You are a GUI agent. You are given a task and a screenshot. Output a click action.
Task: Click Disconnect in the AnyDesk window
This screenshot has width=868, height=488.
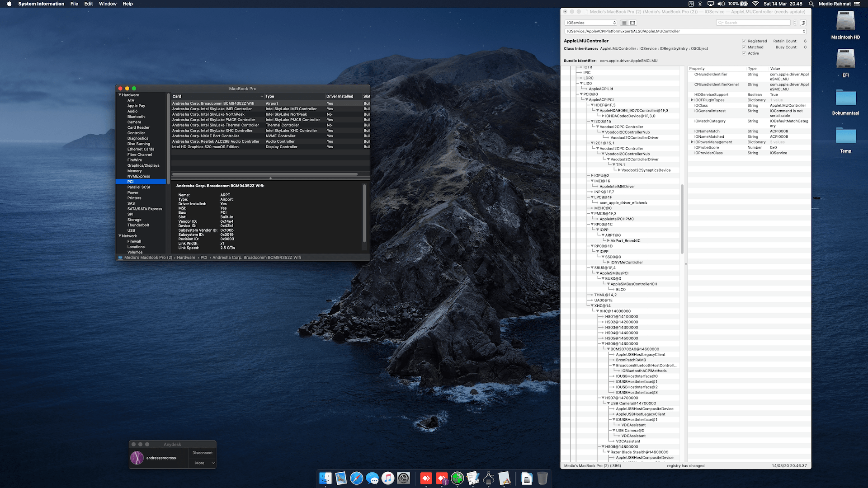203,453
